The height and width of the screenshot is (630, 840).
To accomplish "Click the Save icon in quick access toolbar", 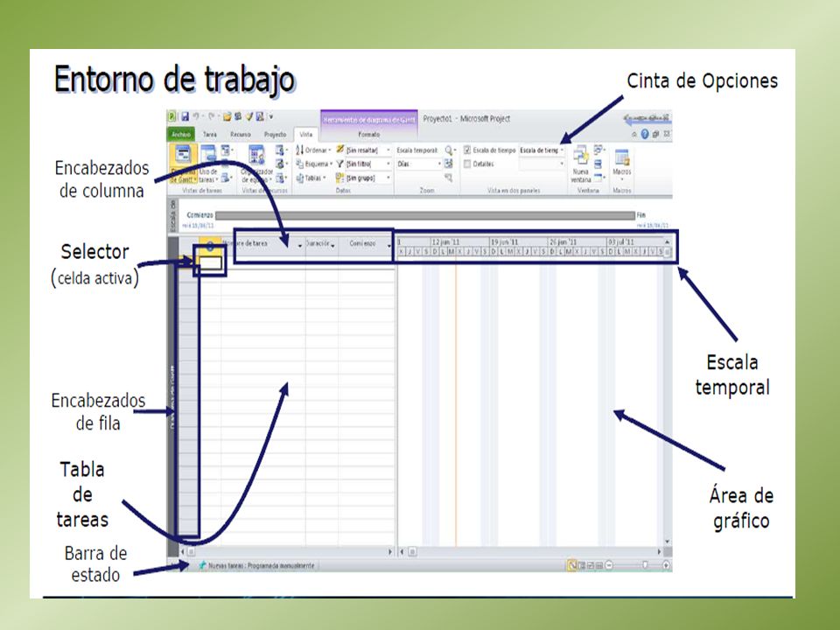I will [x=185, y=116].
